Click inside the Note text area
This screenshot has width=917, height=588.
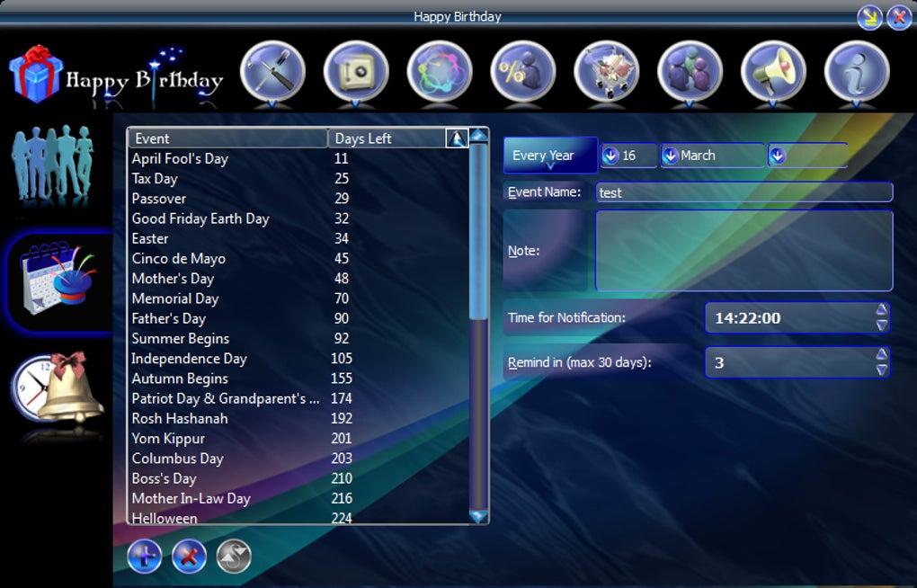[743, 251]
